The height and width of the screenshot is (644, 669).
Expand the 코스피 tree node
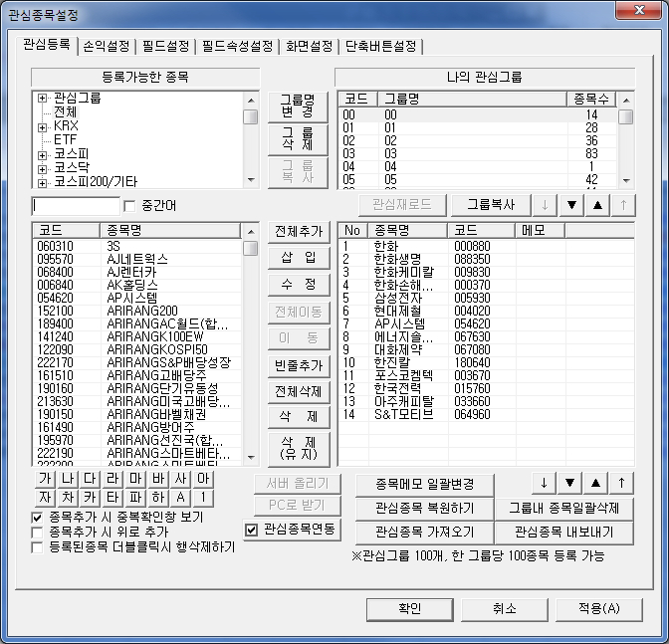(42, 155)
